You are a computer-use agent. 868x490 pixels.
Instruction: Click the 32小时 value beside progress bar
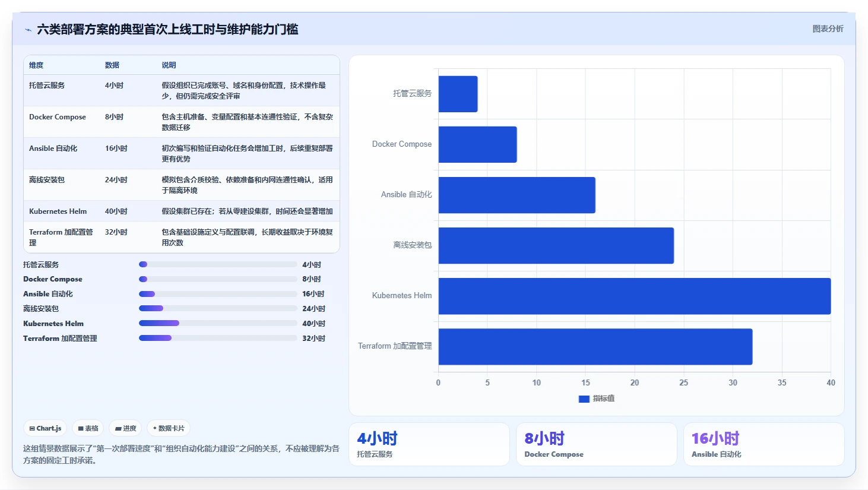click(313, 339)
